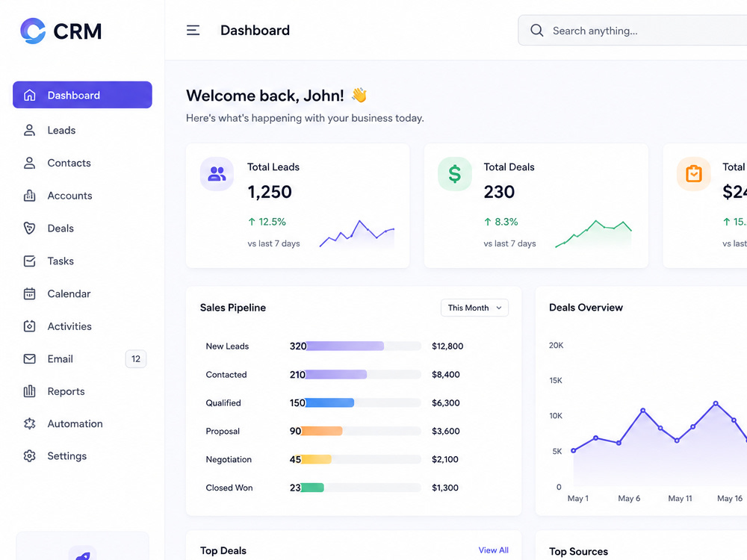Click the Total Leads sparkline chart

click(357, 234)
